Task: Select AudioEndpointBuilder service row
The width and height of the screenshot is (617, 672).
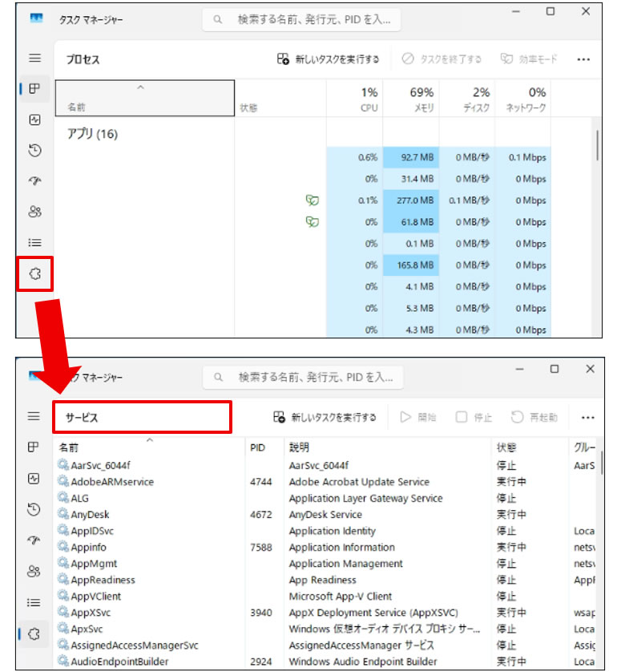Action: (325, 662)
